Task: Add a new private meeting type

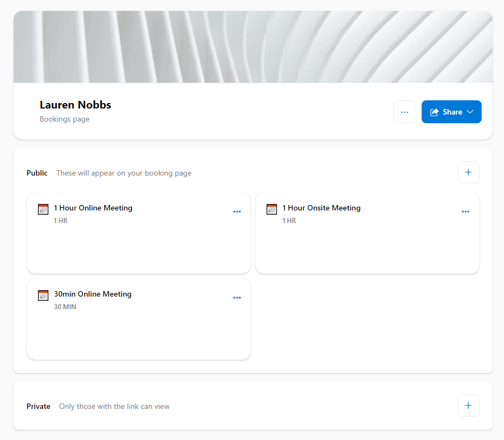Action: click(469, 406)
